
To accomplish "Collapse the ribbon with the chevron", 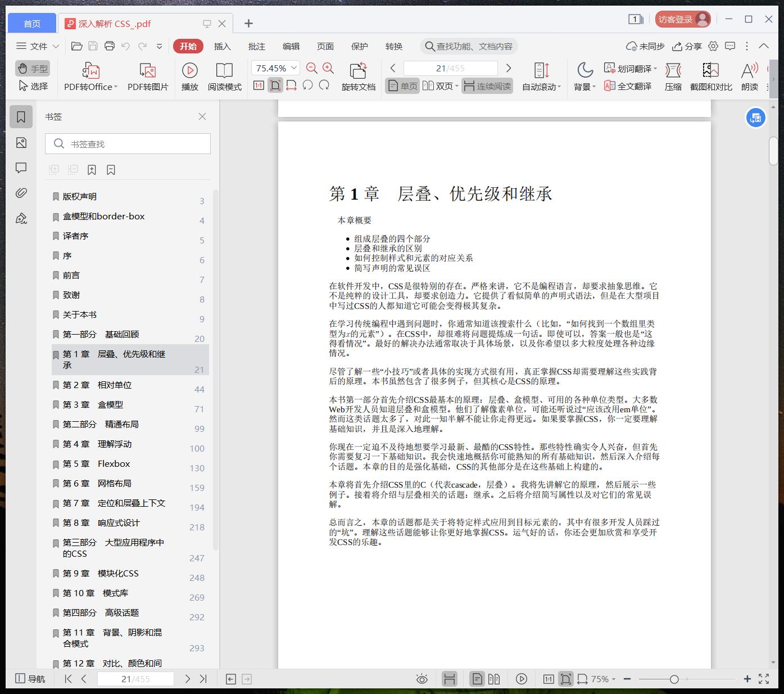I will 764,46.
